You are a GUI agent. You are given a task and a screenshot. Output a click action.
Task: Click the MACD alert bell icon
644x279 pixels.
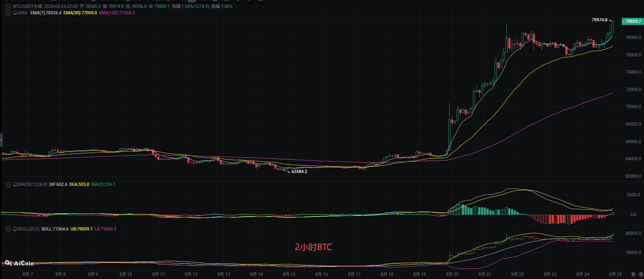click(15, 184)
